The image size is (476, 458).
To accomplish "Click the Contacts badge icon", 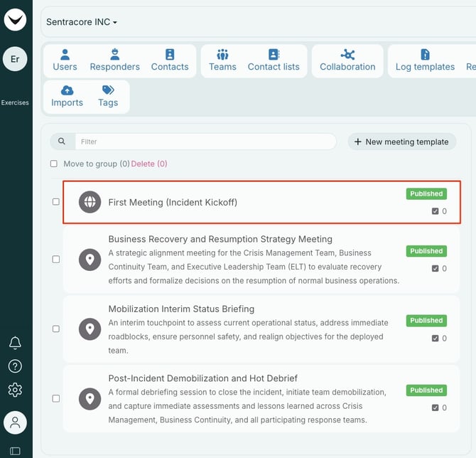I will click(170, 54).
